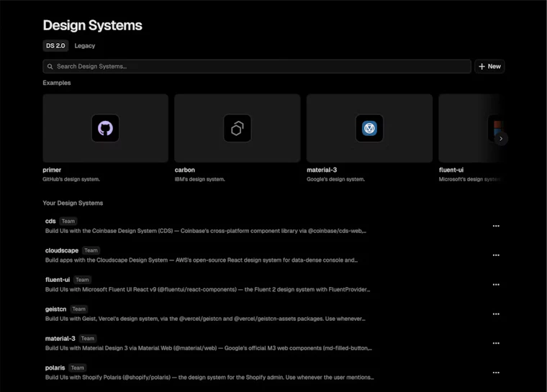The width and height of the screenshot is (547, 392).
Task: Click the 'Your Design Systems' heading
Action: [x=73, y=203]
